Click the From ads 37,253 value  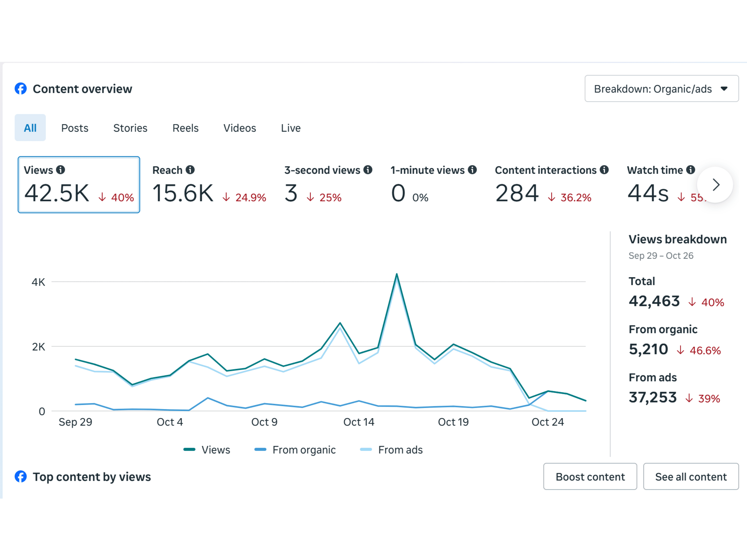click(x=653, y=397)
